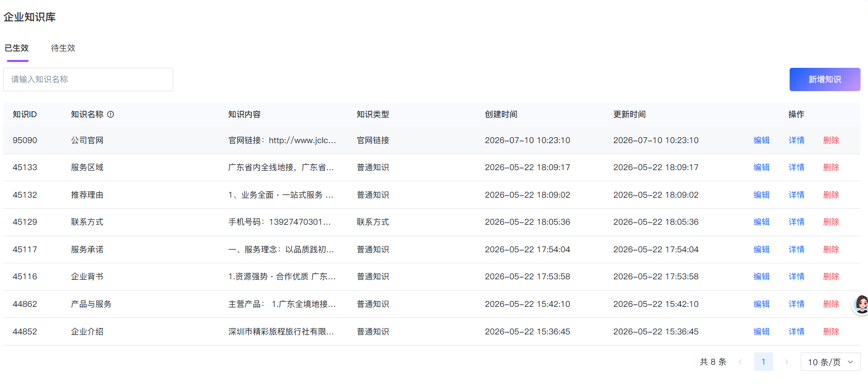Image resolution: width=868 pixels, height=389 pixels.
Task: Focus the 请输入知识名称 search field
Action: [x=88, y=79]
